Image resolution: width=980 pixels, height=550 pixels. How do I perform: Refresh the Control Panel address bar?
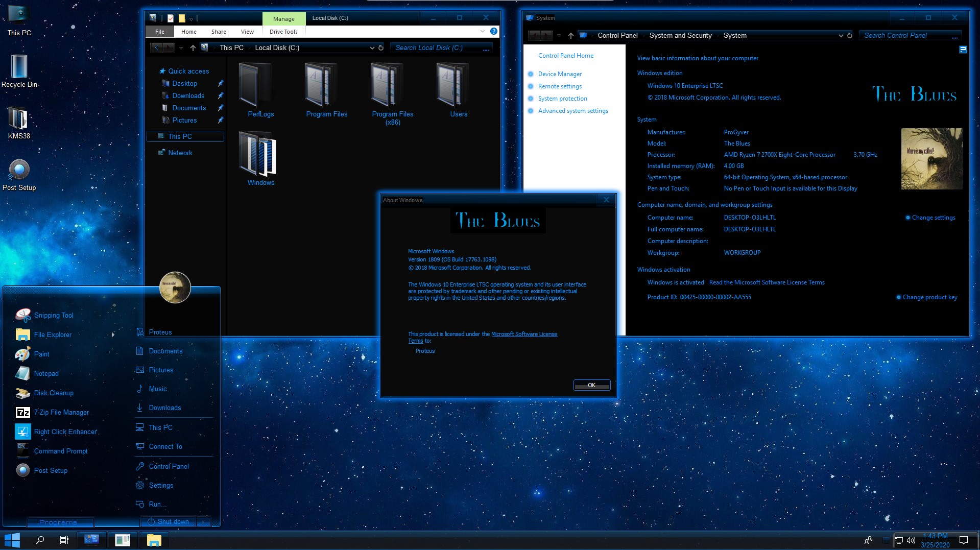pos(849,35)
